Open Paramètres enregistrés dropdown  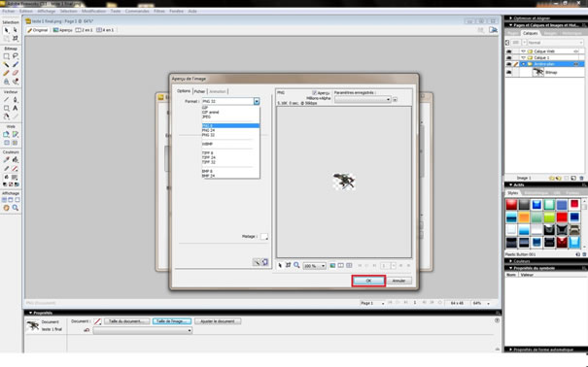click(388, 100)
